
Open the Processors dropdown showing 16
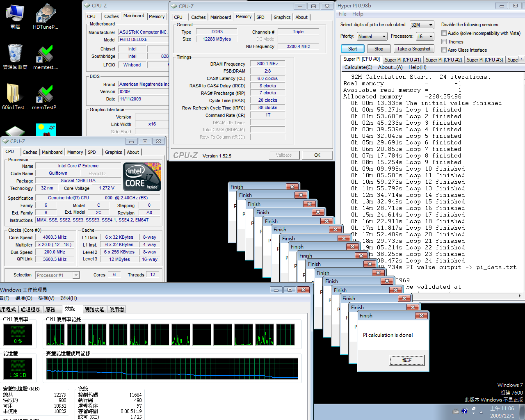click(425, 37)
